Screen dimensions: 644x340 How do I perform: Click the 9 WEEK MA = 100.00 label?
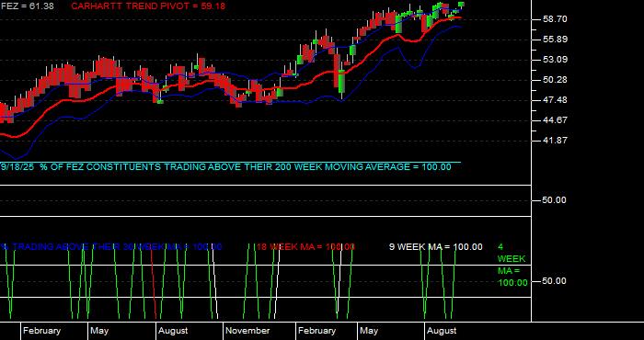[x=436, y=247]
